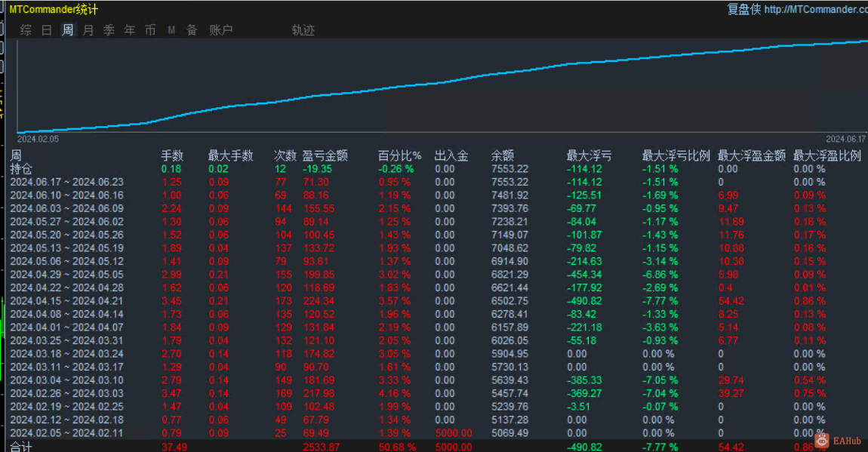Click the 最大浮亏比例 column header
This screenshot has width=868, height=452.
point(676,155)
